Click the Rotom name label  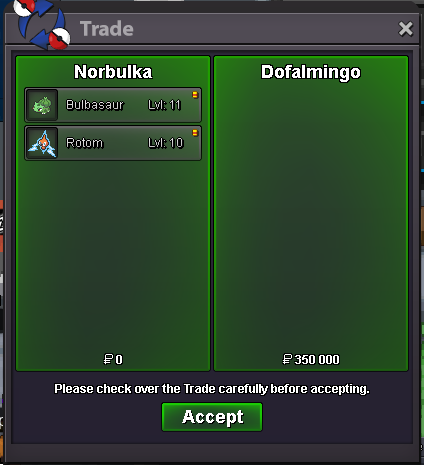85,143
